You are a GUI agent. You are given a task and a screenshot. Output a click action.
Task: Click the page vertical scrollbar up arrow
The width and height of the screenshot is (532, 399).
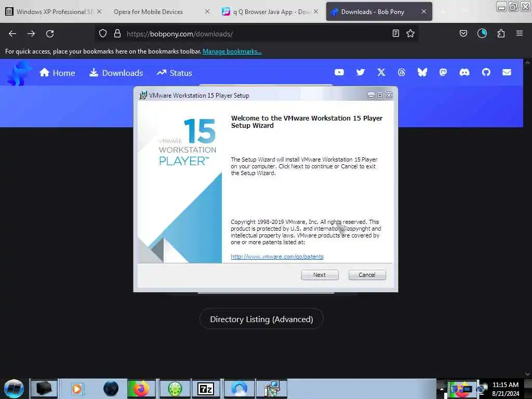pos(528,63)
